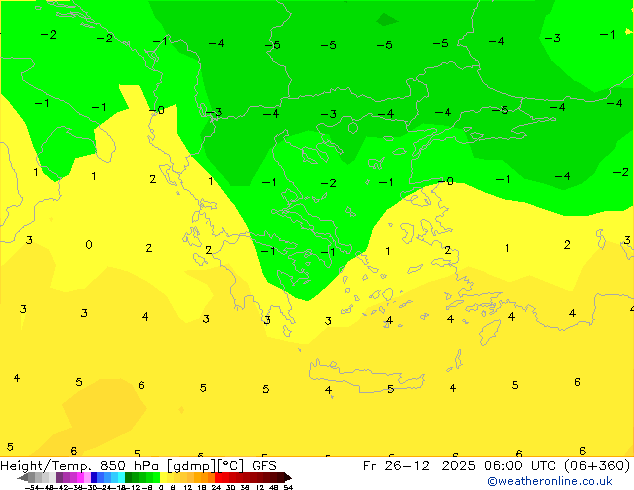Click the map's only unsigned 0 temperature value
This screenshot has height=490, width=634.
pos(89,244)
